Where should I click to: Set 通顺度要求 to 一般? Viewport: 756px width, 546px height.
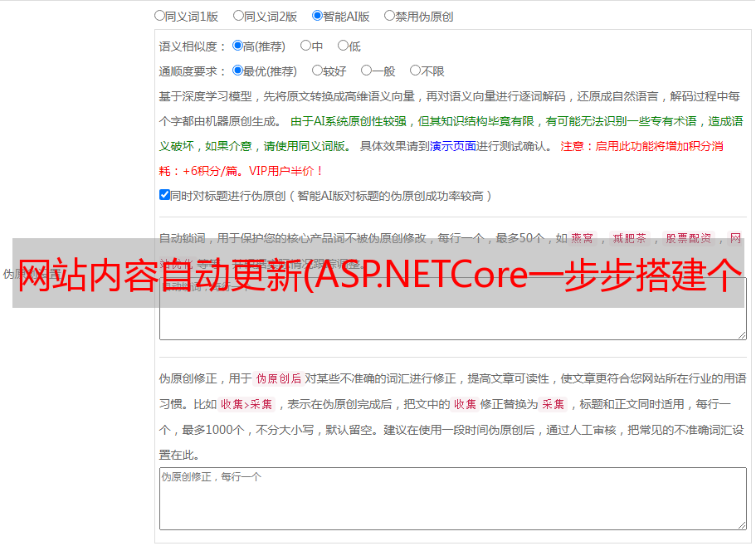click(x=367, y=71)
